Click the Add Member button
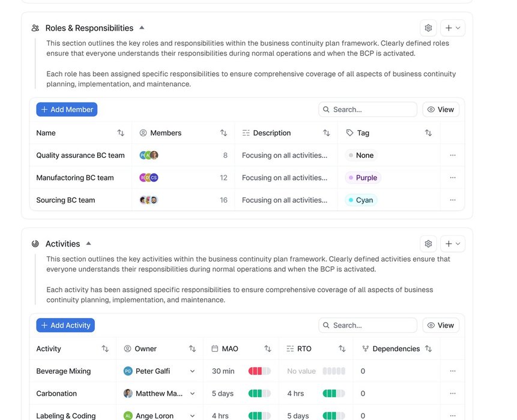The height and width of the screenshot is (420, 517). pyautogui.click(x=67, y=109)
